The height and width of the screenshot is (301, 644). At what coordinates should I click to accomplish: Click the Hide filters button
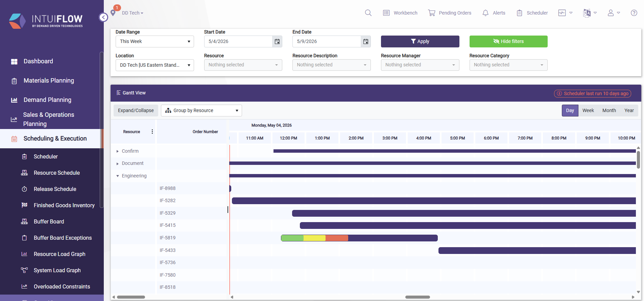(x=508, y=41)
